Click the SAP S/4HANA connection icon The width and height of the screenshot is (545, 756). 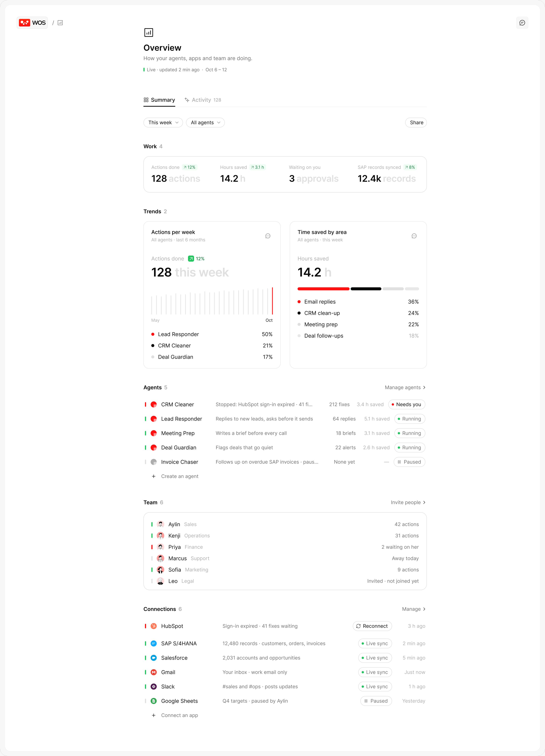(x=154, y=643)
